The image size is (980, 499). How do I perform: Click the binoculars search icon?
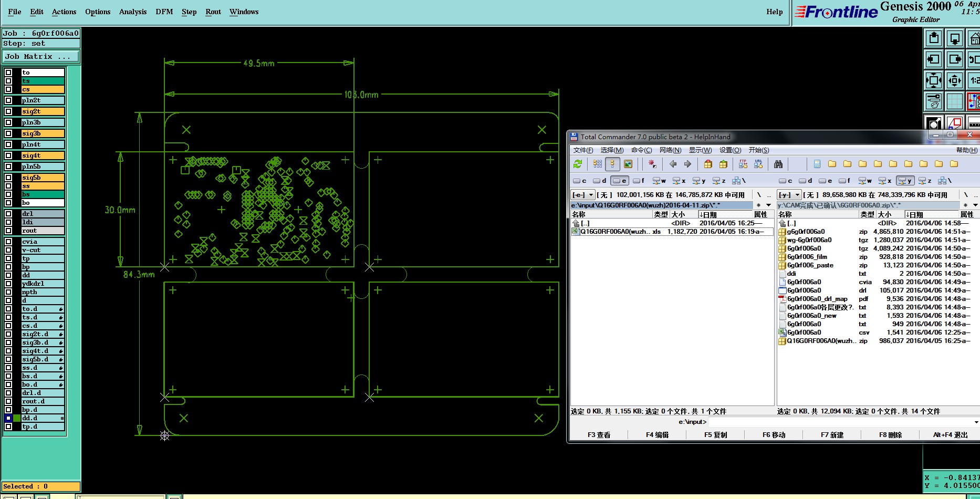pos(778,164)
